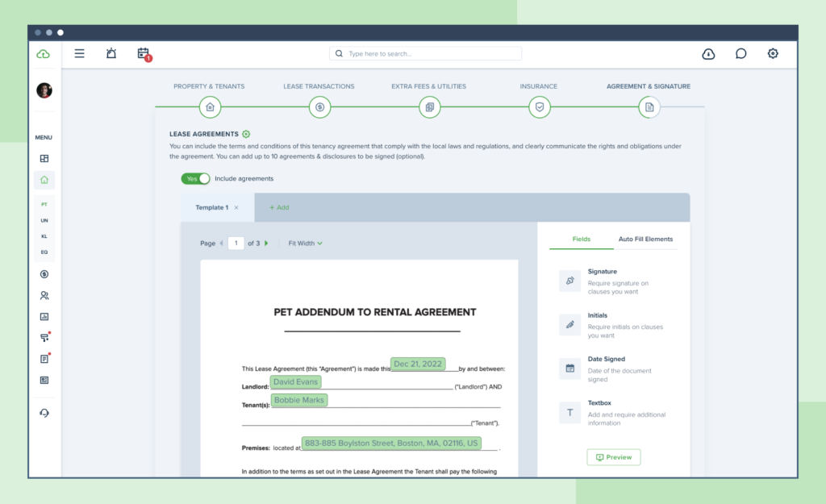Go to Agreement & Signature step circle
Screen dimensions: 826x504
pos(649,107)
